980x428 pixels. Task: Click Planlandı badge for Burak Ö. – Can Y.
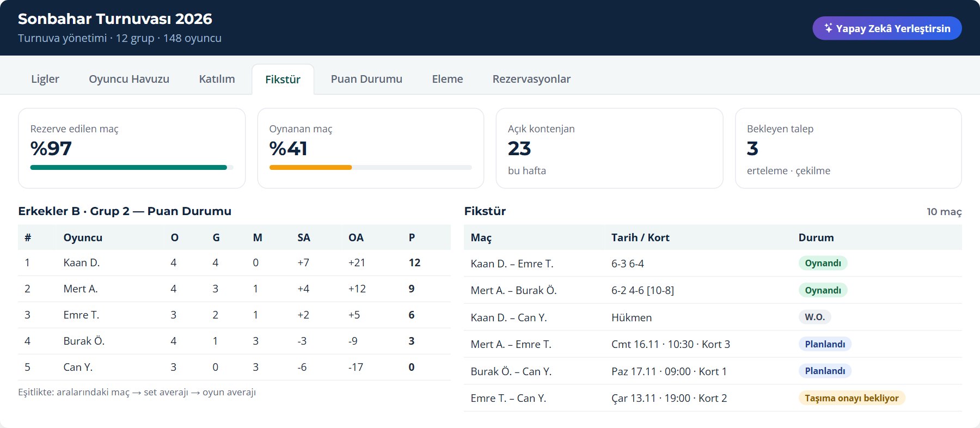[x=825, y=371]
